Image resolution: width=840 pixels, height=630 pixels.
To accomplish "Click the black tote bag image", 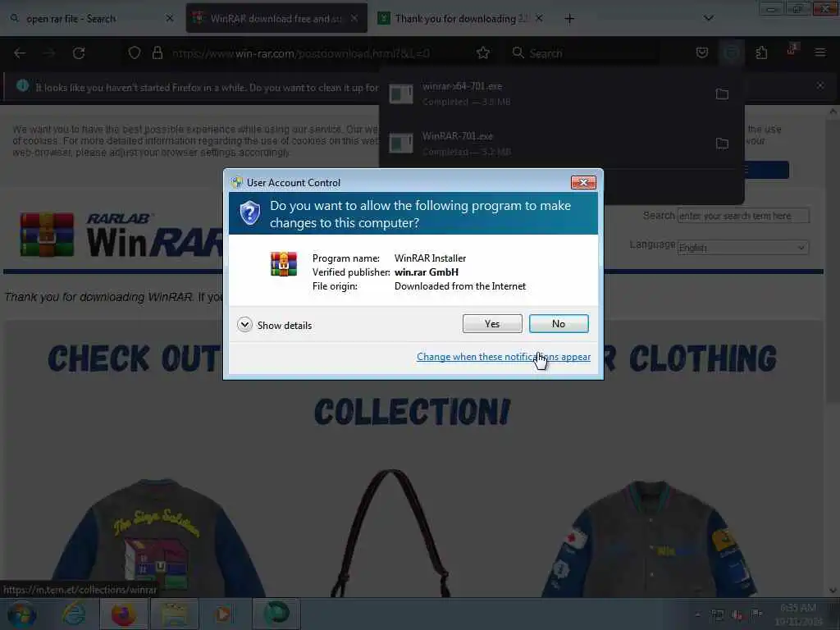I will pyautogui.click(x=390, y=533).
